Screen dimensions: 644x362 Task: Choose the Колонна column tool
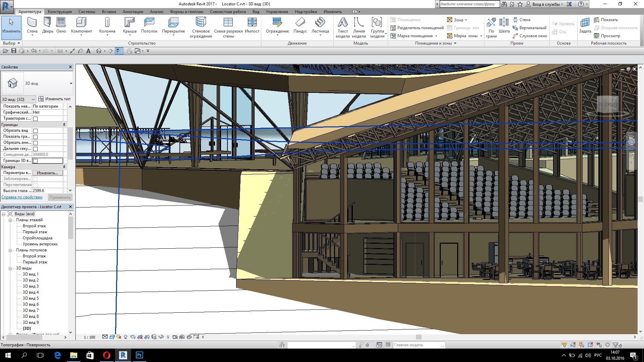(x=107, y=27)
